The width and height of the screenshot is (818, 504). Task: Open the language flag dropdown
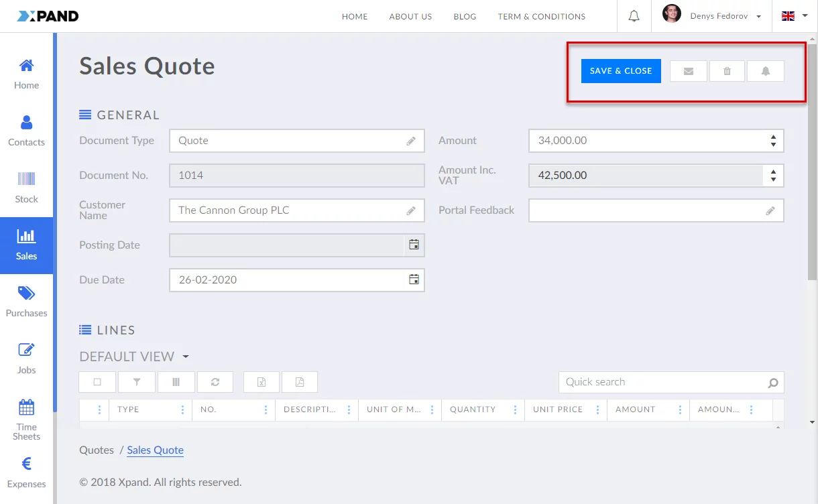coord(795,16)
